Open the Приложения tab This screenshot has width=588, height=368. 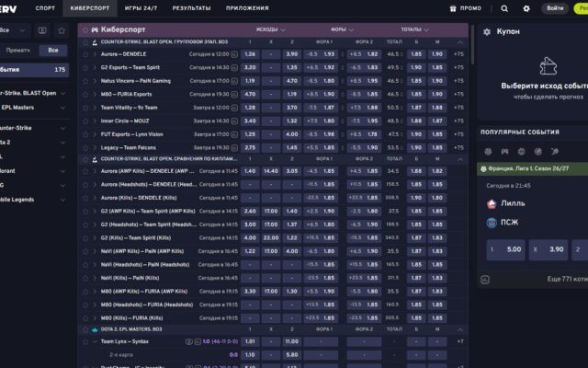(247, 8)
